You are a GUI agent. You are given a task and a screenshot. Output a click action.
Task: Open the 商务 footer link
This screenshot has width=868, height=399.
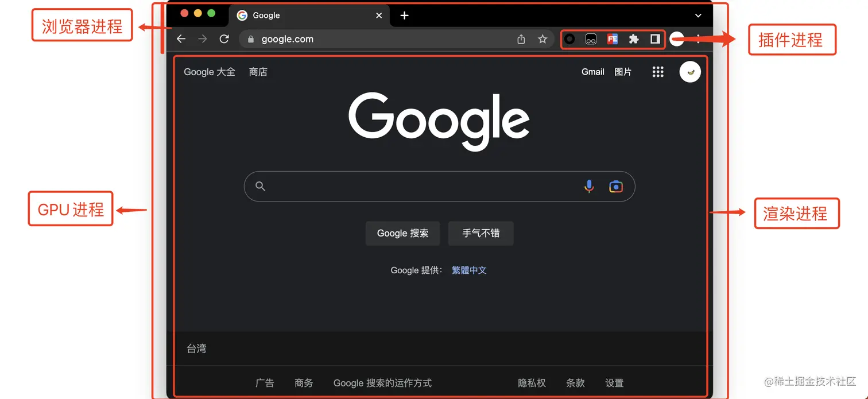[304, 383]
